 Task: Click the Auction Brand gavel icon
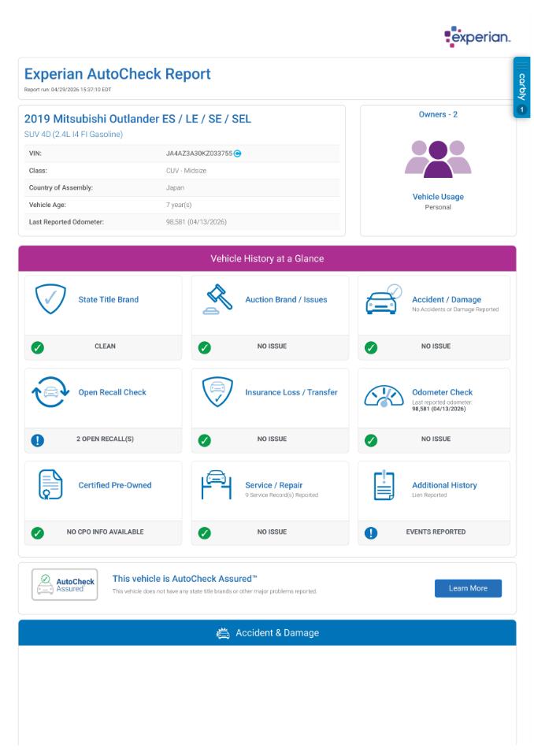[x=217, y=299]
